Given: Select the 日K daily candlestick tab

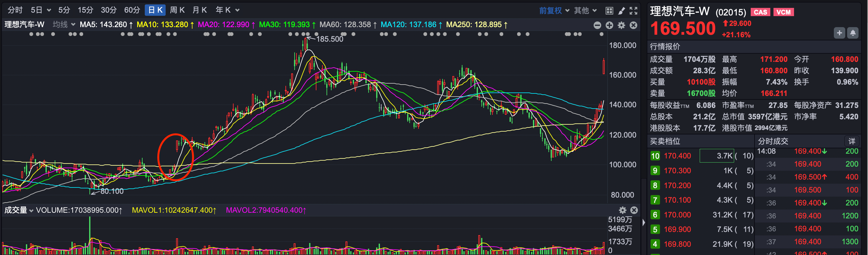Looking at the screenshot, I should pos(155,10).
